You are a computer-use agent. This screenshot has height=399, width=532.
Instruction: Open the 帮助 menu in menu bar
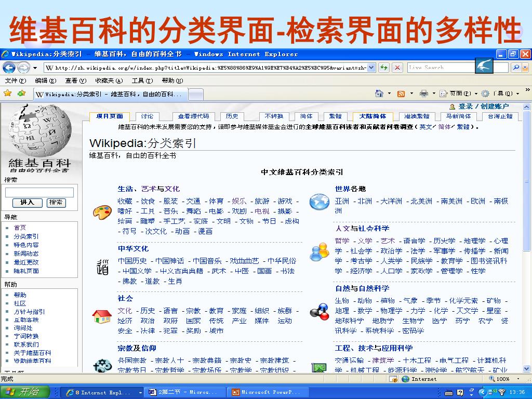coord(172,81)
